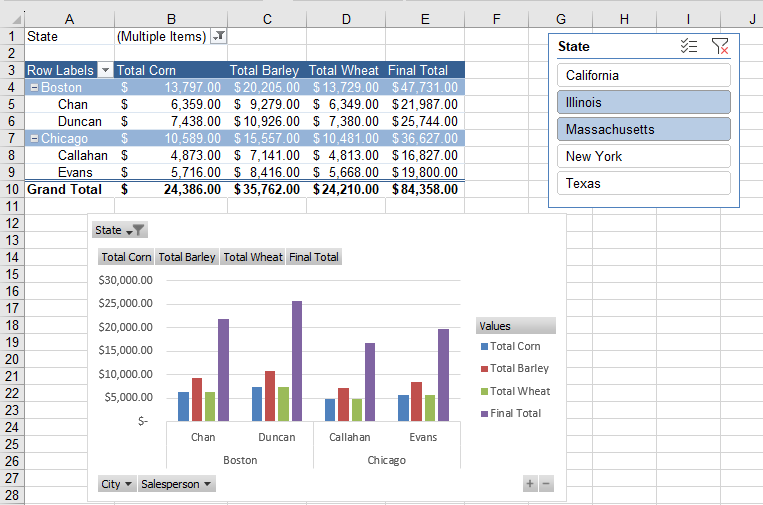Toggle California in the State slicer
This screenshot has height=505, width=763.
click(x=643, y=76)
